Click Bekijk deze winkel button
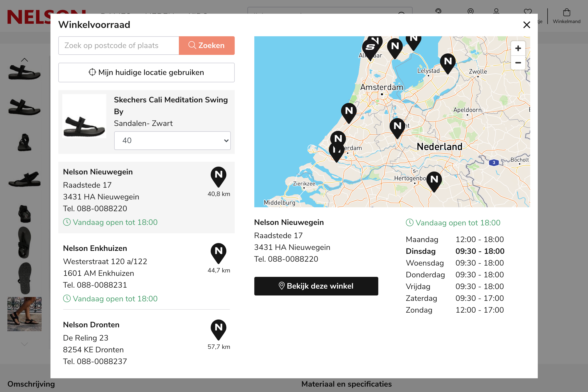 coord(316,286)
